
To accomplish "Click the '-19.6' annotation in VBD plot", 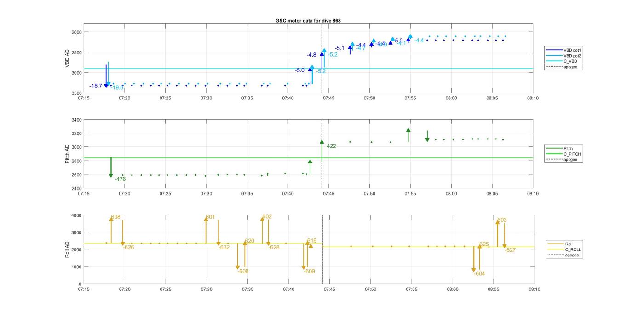I will coord(117,87).
